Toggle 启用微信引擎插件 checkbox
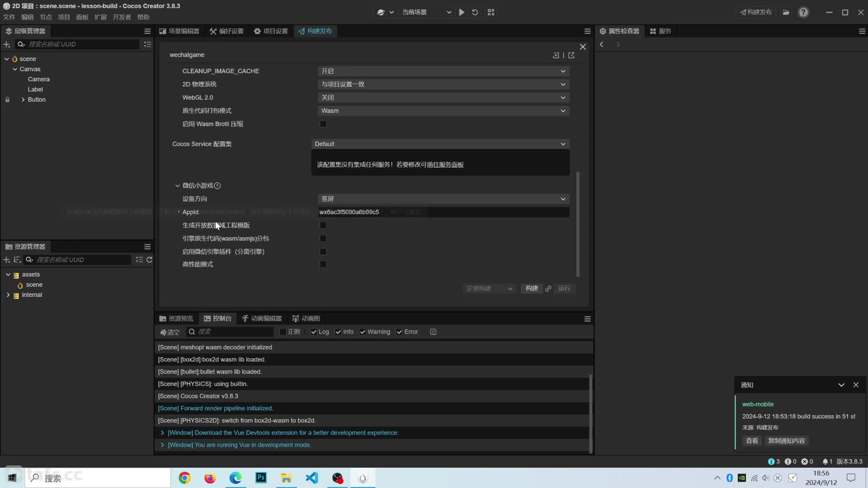The height and width of the screenshot is (488, 868). [x=323, y=252]
